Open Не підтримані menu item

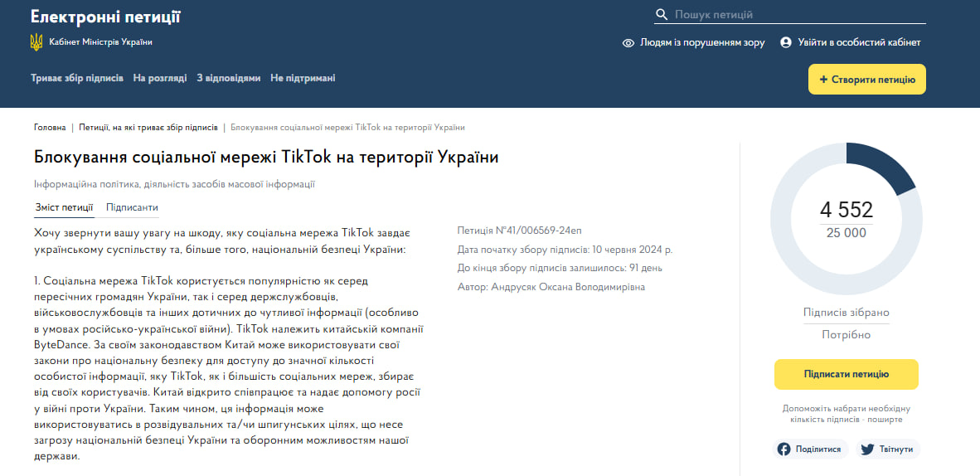pos(303,78)
